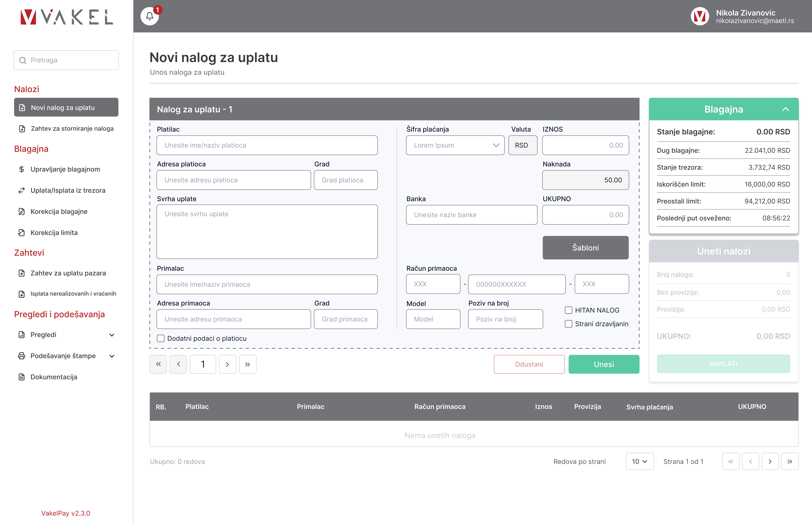The height and width of the screenshot is (525, 812).
Task: Click the Grad primaoca input
Action: point(346,319)
